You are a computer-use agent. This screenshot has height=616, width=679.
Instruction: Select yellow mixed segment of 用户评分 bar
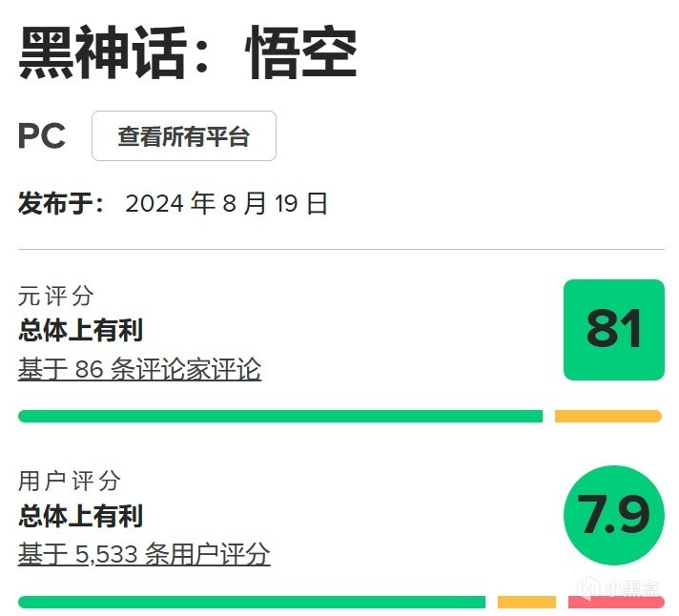pyautogui.click(x=526, y=602)
